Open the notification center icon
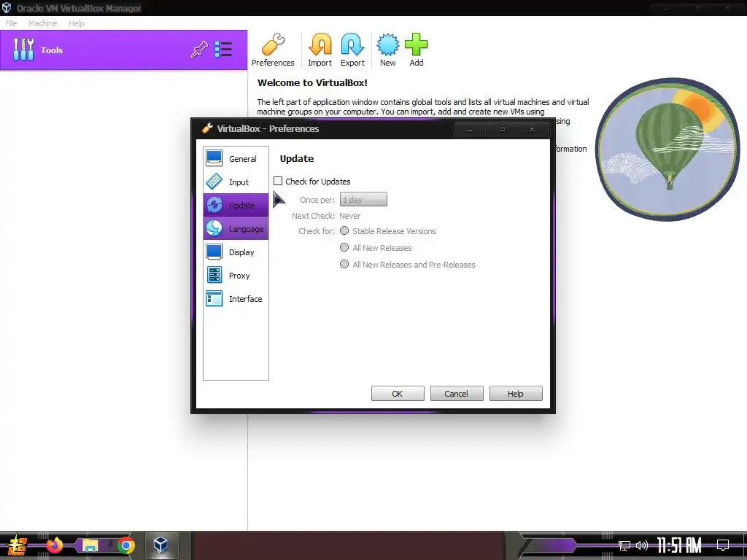The height and width of the screenshot is (560, 747). click(723, 545)
